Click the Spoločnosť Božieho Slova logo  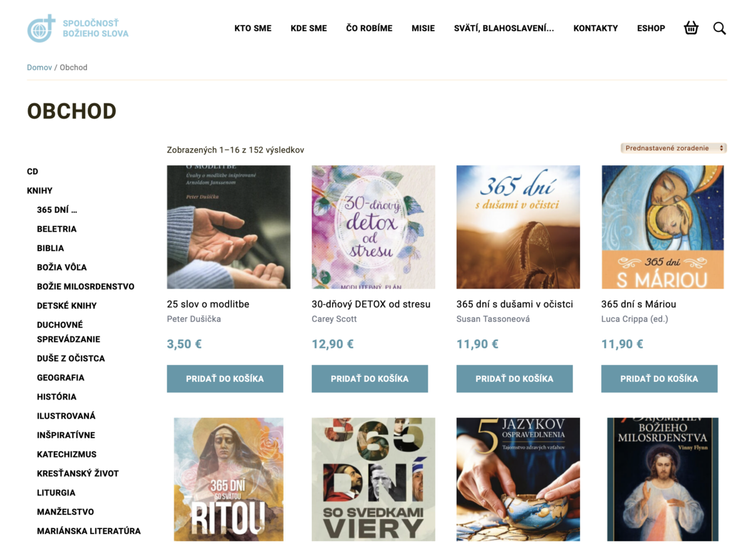pos(78,28)
